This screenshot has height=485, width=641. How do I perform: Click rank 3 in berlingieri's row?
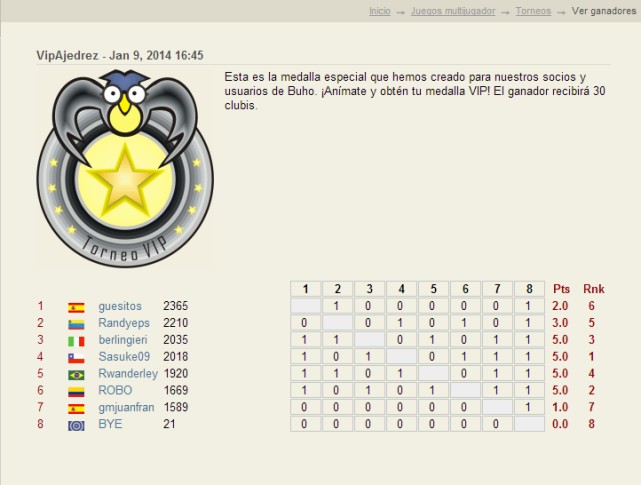coord(592,339)
